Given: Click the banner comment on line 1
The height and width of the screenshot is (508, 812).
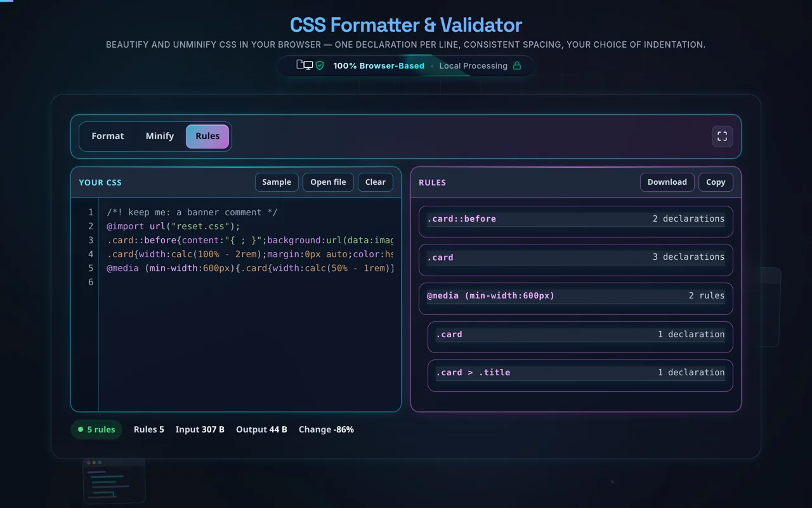Looking at the screenshot, I should point(192,212).
